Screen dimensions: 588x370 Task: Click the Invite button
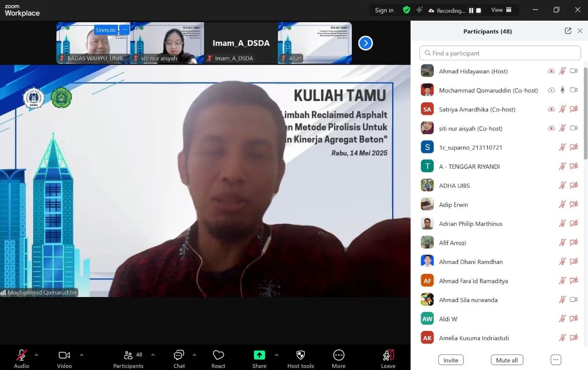pyautogui.click(x=451, y=360)
